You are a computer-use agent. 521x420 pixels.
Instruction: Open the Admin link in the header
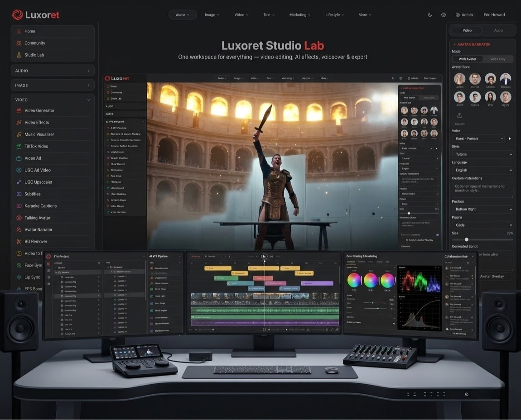[x=464, y=15]
